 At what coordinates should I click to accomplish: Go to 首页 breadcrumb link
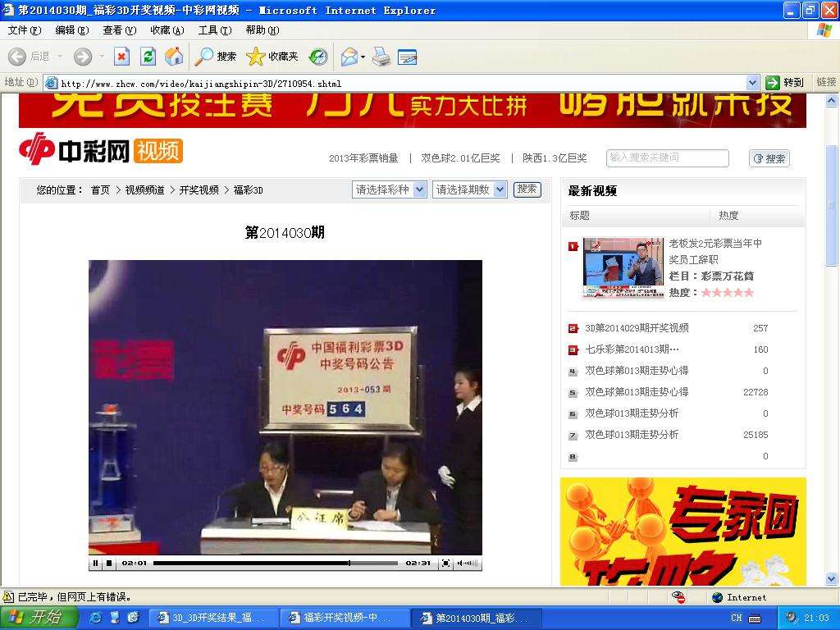click(x=100, y=189)
